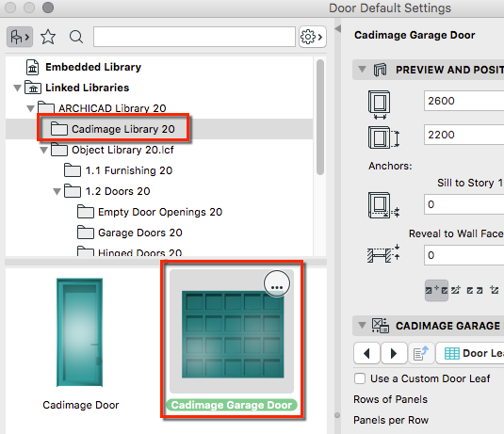The image size is (504, 434).
Task: Collapse the Linked Libraries node
Action: (x=17, y=88)
